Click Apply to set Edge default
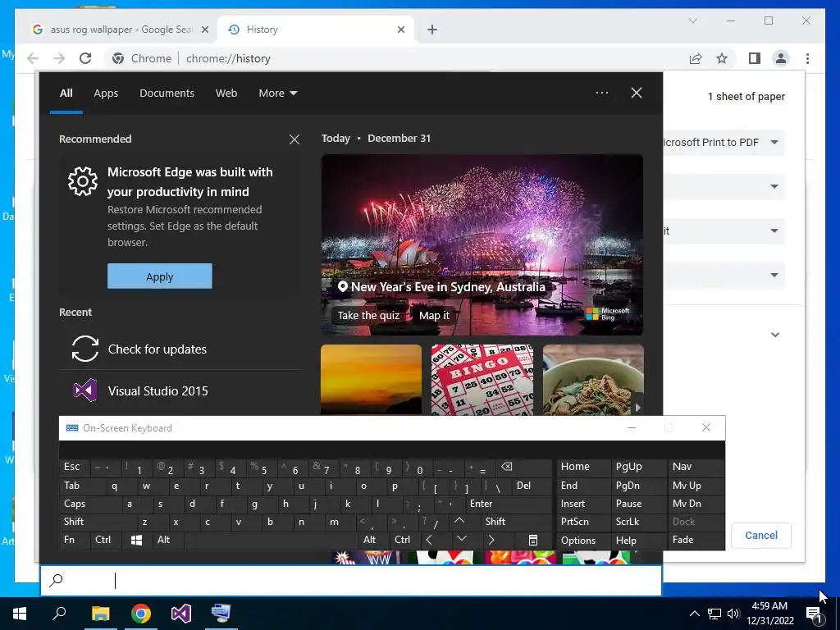Screen dimensions: 840x630 pos(160,276)
